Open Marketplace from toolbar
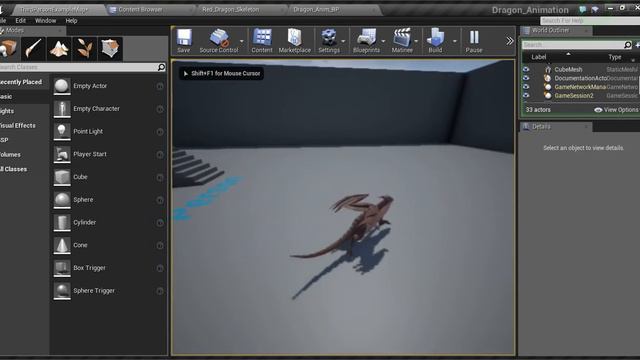This screenshot has height=360, width=640. (x=295, y=41)
